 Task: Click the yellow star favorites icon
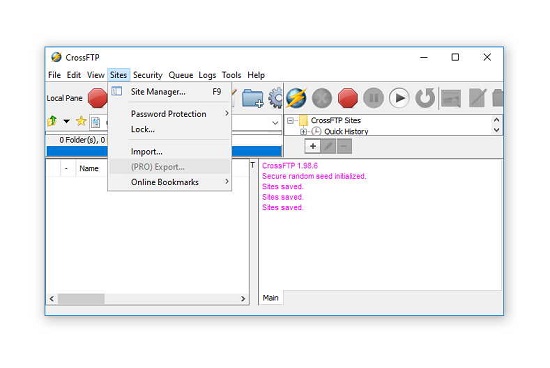[81, 121]
